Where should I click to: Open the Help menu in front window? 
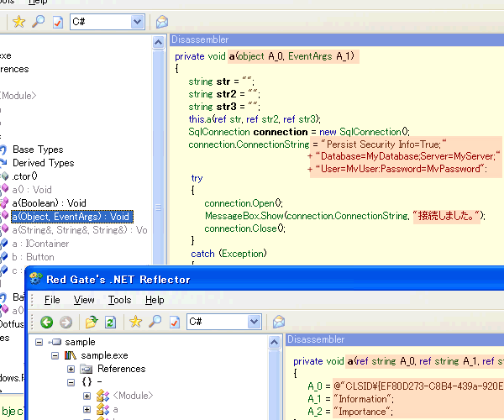click(x=155, y=300)
